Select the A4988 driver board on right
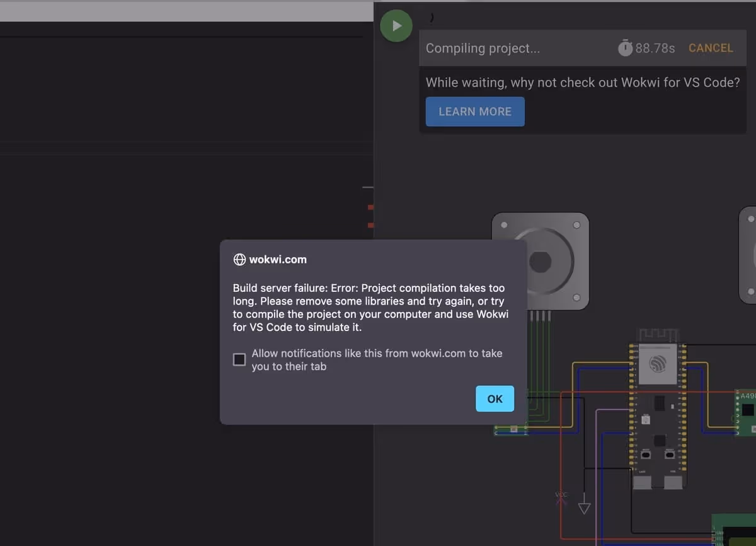756x546 pixels. click(x=747, y=412)
